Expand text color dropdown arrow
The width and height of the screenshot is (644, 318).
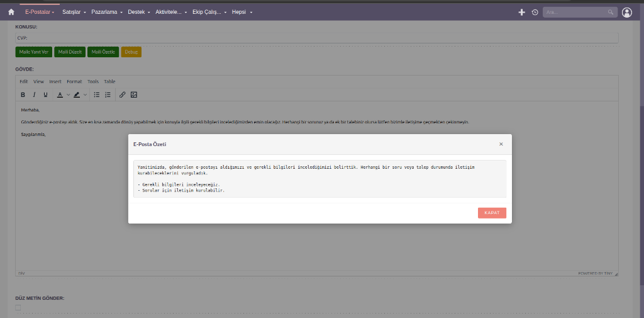[x=68, y=94]
